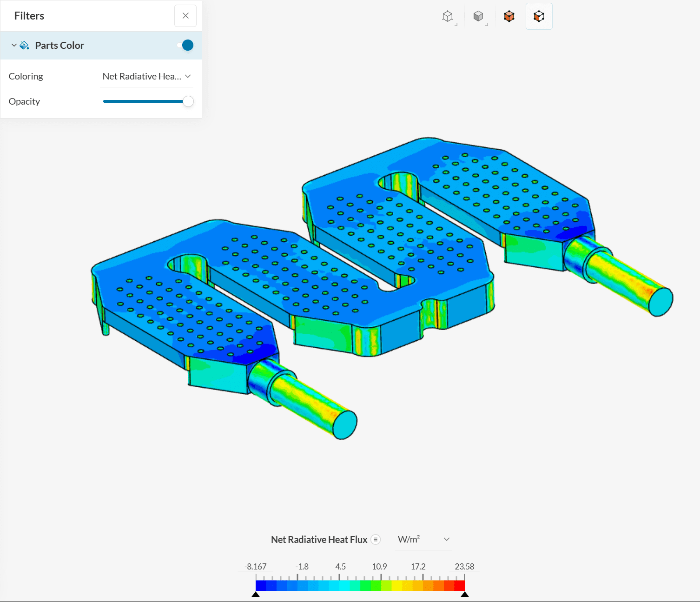The width and height of the screenshot is (700, 602).
Task: Select the gray solid cube render mode
Action: [479, 17]
